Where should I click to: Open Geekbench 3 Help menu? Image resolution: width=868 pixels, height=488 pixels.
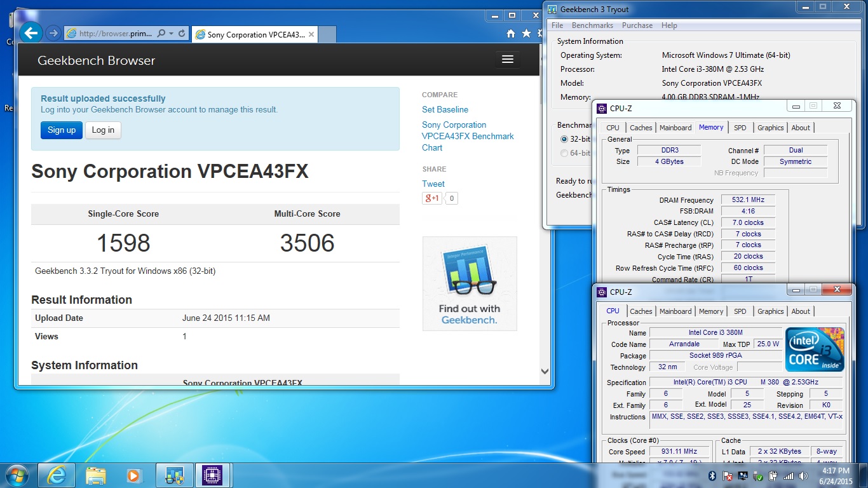point(669,25)
